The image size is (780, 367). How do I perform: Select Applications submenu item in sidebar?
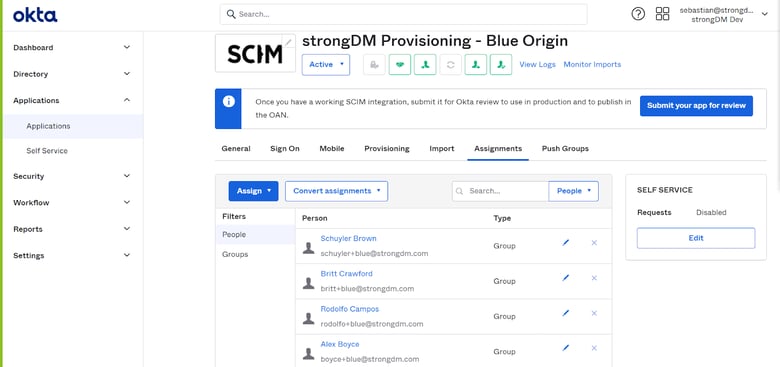(74, 126)
